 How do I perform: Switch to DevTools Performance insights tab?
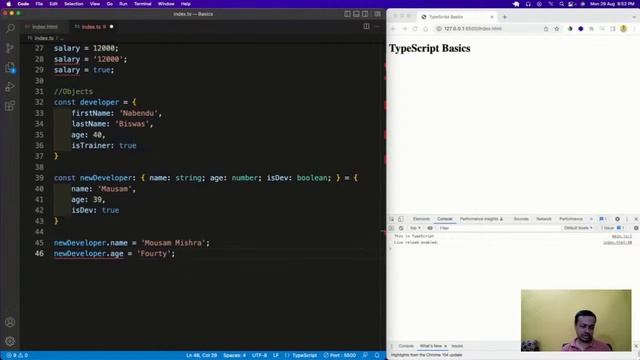481,219
